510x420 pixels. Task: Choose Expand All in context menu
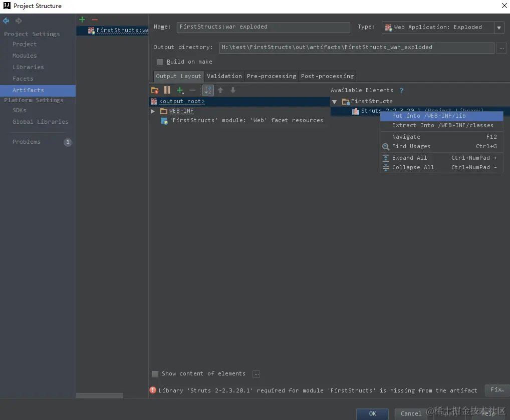441,158
